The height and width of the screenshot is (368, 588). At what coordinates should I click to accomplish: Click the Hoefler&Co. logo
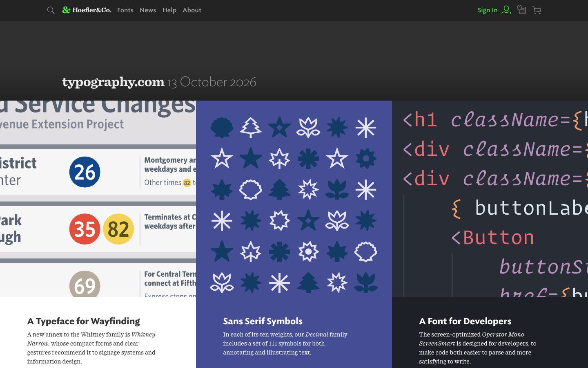pyautogui.click(x=87, y=10)
